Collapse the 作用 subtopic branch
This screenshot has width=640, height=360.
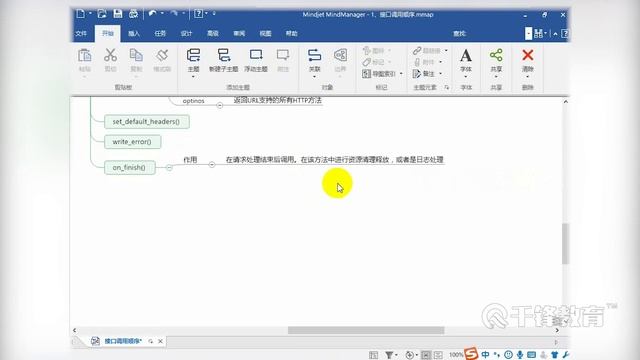click(212, 164)
